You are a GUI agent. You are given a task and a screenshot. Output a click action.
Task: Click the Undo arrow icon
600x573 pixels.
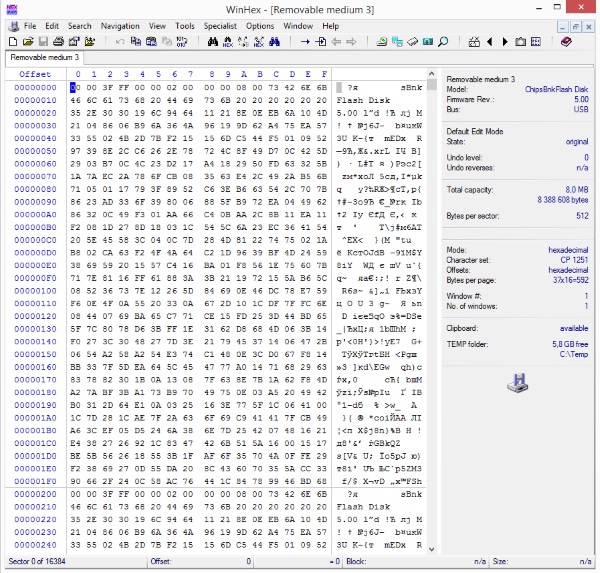click(x=120, y=41)
